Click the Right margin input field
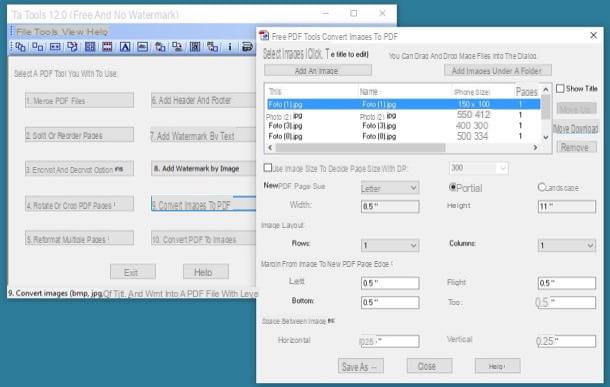This screenshot has height=387, width=610. pyautogui.click(x=566, y=283)
